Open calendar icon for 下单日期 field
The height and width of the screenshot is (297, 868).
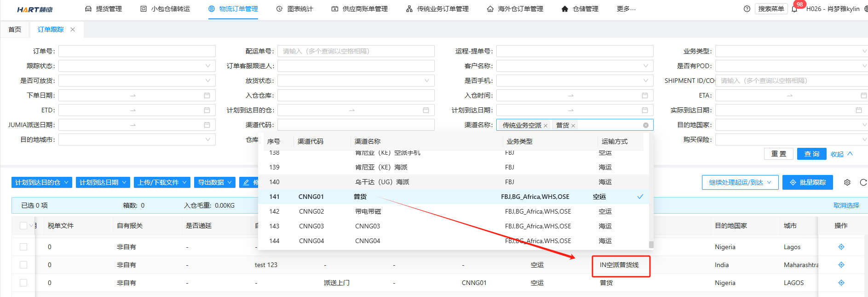[x=207, y=95]
